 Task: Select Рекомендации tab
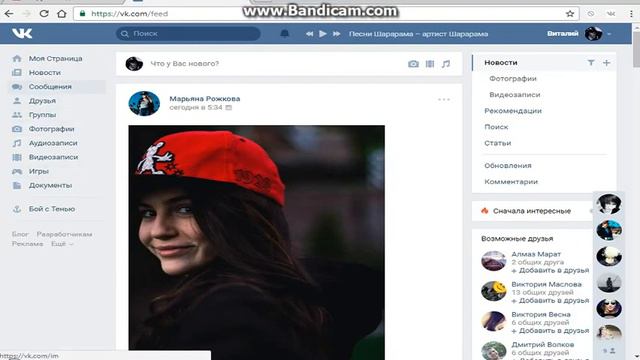pyautogui.click(x=513, y=111)
